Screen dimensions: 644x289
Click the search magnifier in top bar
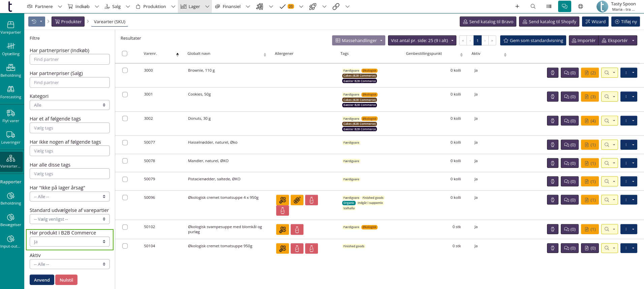tap(533, 6)
